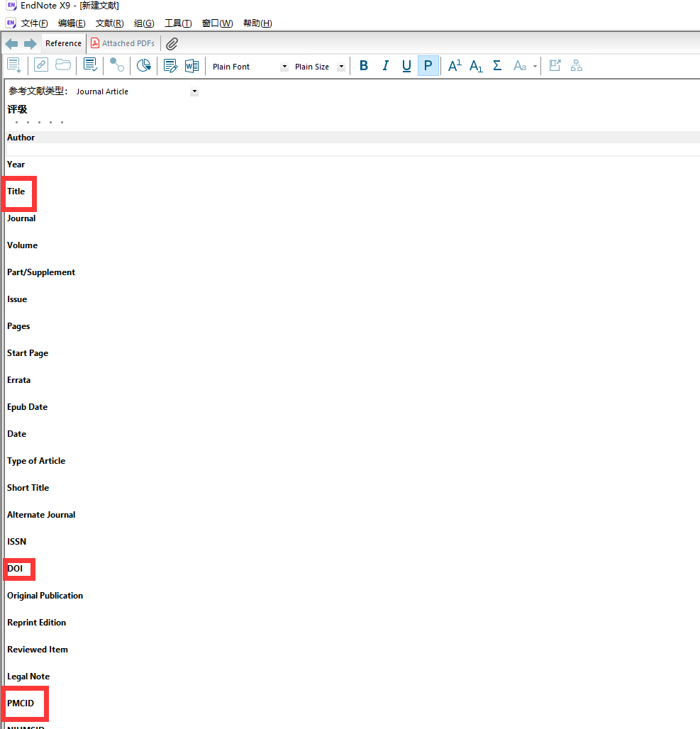Screen dimensions: 700x729
Task: Open the 工具(T) menu
Action: (178, 23)
